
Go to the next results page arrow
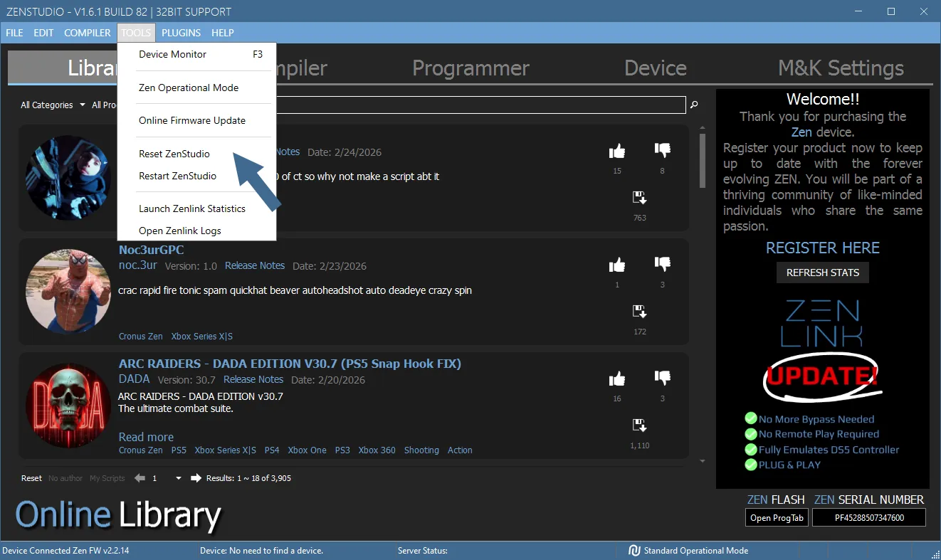[x=196, y=478]
